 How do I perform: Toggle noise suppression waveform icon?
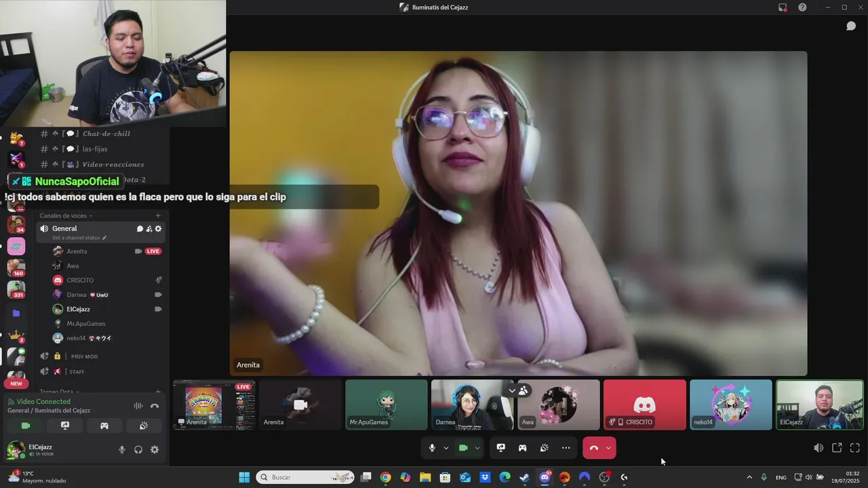coord(138,406)
